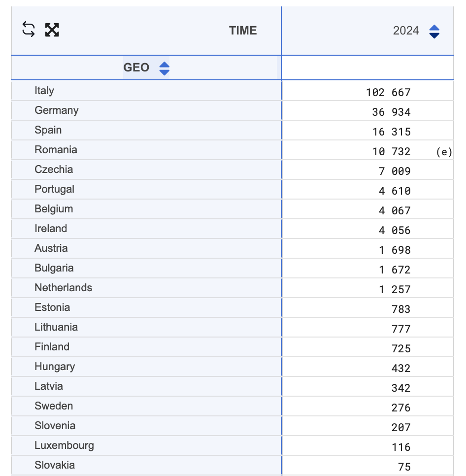Select the Germany row label
Viewport: 466px width, 476px height.
pyautogui.click(x=57, y=110)
